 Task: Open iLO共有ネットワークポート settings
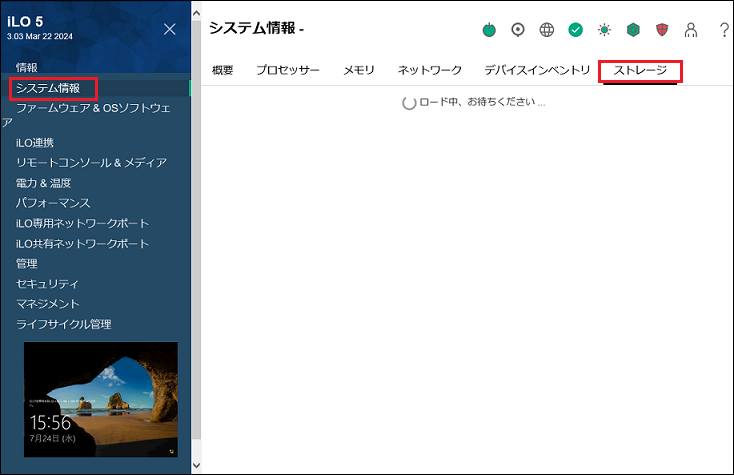(82, 243)
